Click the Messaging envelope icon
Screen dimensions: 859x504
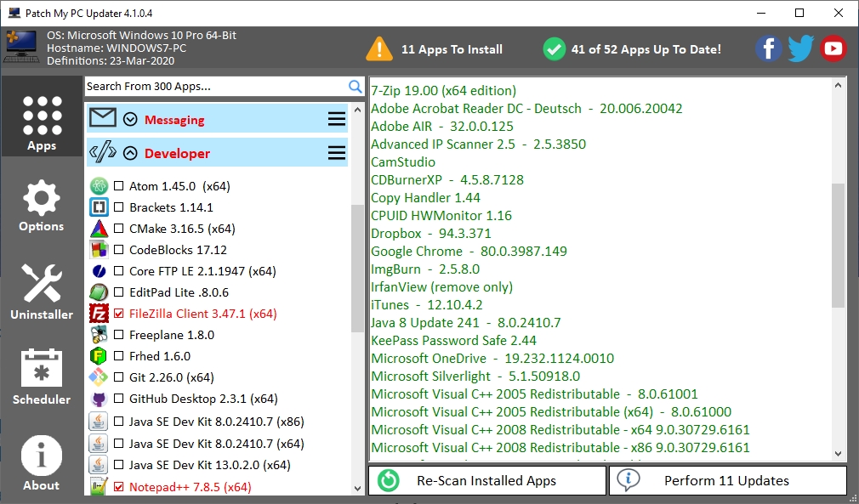coord(103,118)
